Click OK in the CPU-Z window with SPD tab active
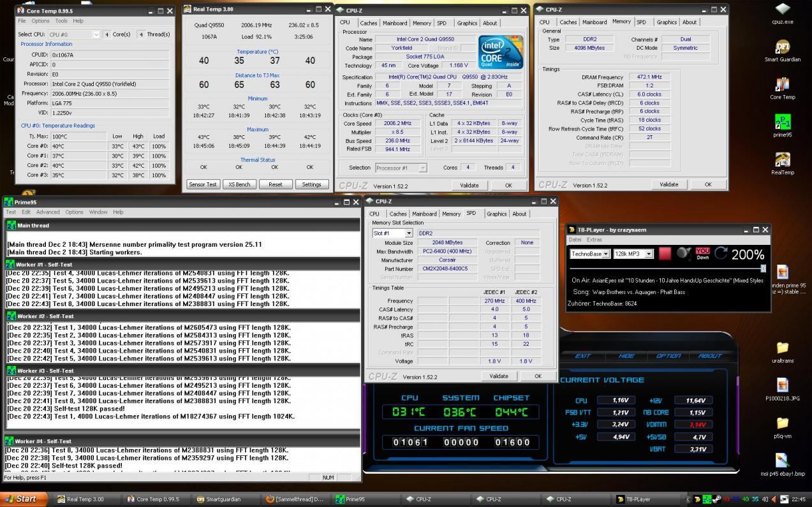The image size is (812, 507). pos(538,376)
